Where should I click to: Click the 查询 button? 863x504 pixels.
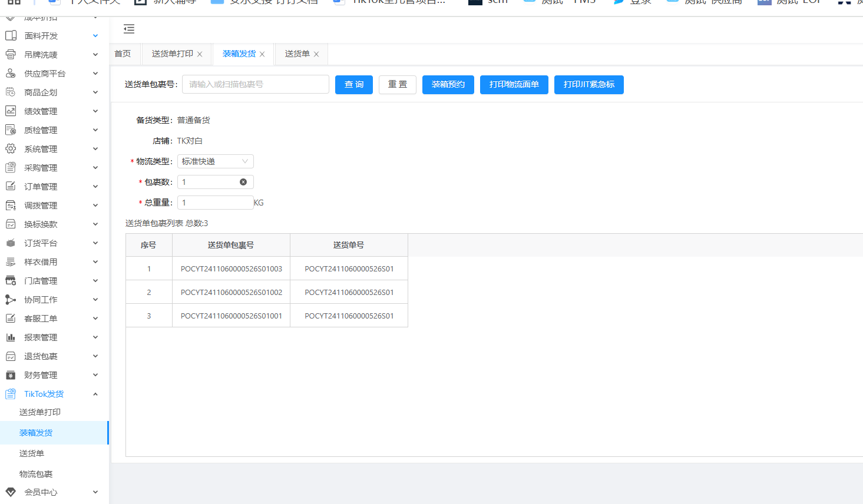coord(353,85)
